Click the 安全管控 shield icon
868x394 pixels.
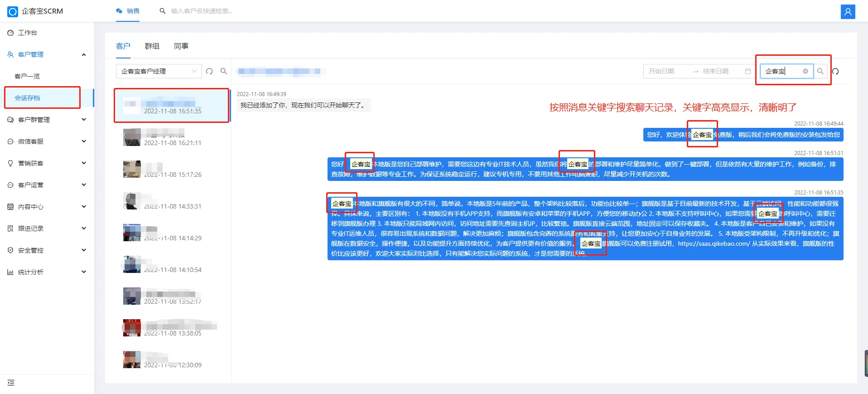tap(10, 250)
